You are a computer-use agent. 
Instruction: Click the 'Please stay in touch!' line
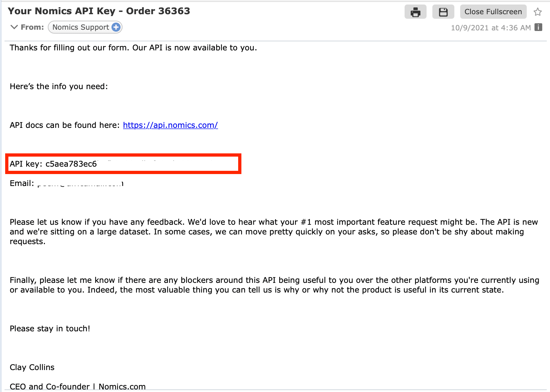(50, 328)
